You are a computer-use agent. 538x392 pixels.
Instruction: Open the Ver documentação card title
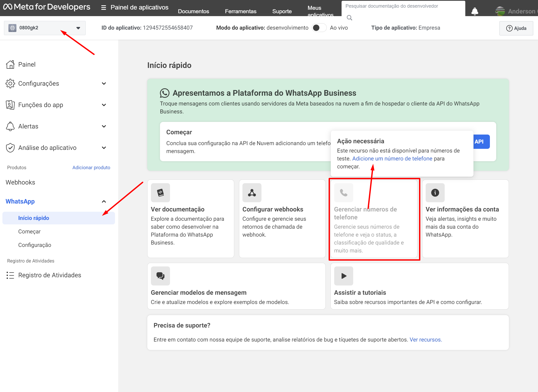(x=178, y=209)
